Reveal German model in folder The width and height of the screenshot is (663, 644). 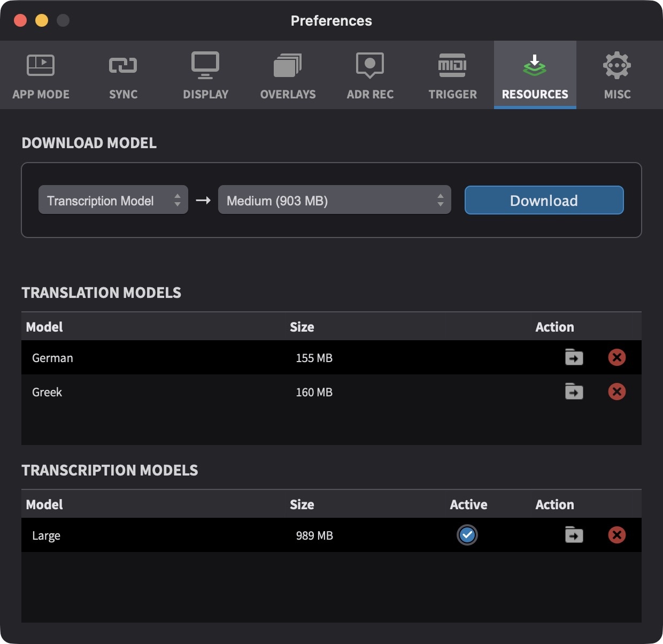pyautogui.click(x=574, y=357)
